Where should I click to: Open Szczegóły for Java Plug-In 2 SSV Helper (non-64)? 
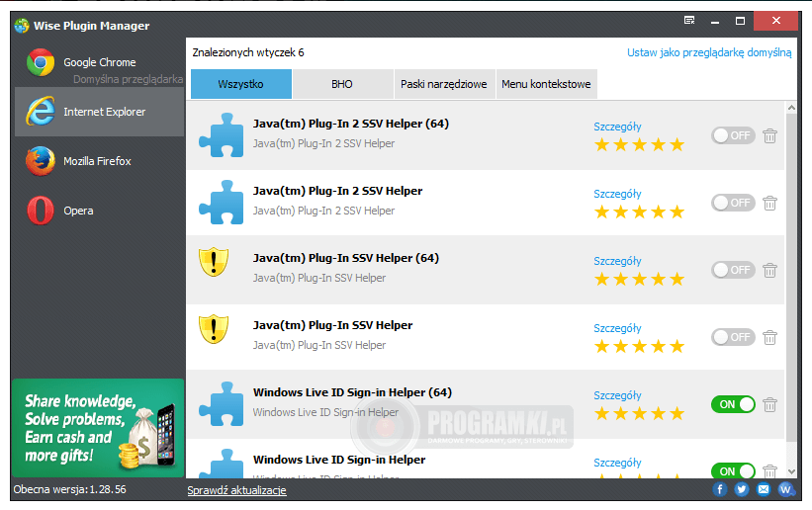coord(617,194)
